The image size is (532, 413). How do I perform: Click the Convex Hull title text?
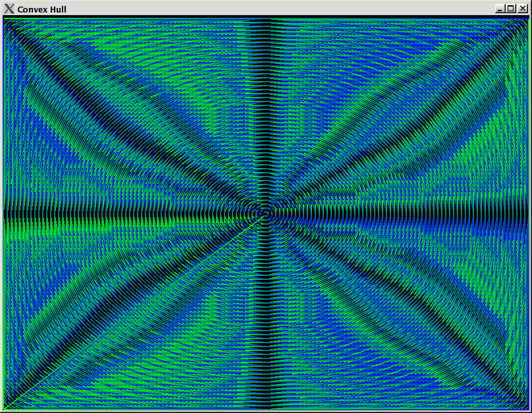pos(41,9)
